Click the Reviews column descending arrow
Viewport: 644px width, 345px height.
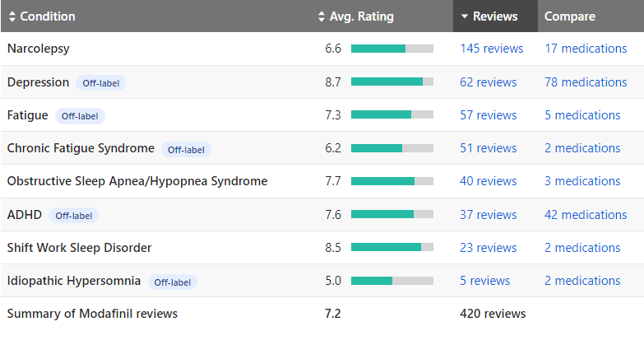[x=465, y=16]
